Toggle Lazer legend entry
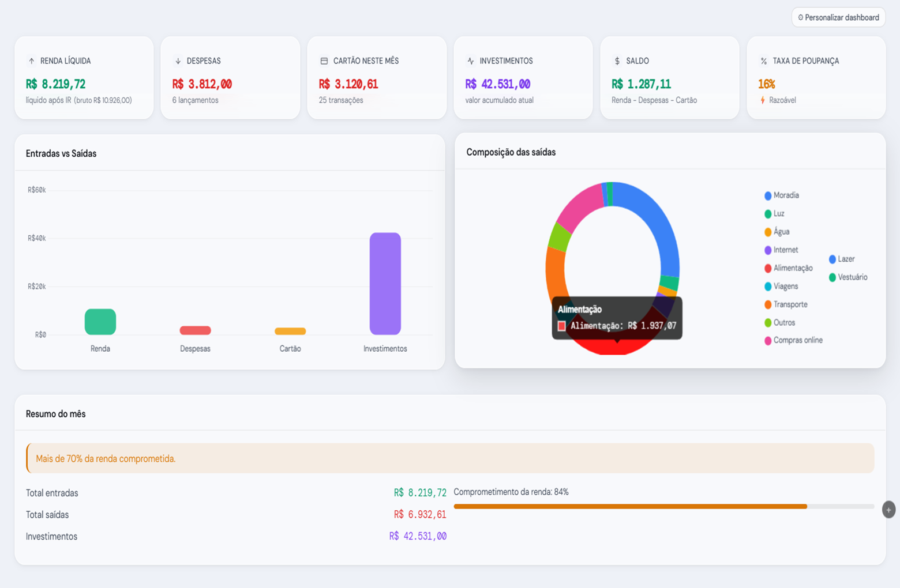Screen dimensions: 900x588 click(842, 259)
